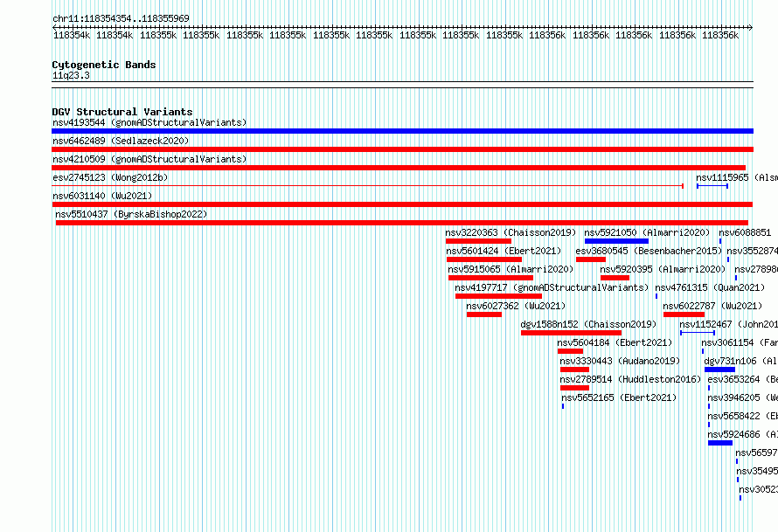Open variant dgv1588n152 (Chaisson2019) label
Image resolution: width=778 pixels, height=532 pixels.
tap(588, 324)
